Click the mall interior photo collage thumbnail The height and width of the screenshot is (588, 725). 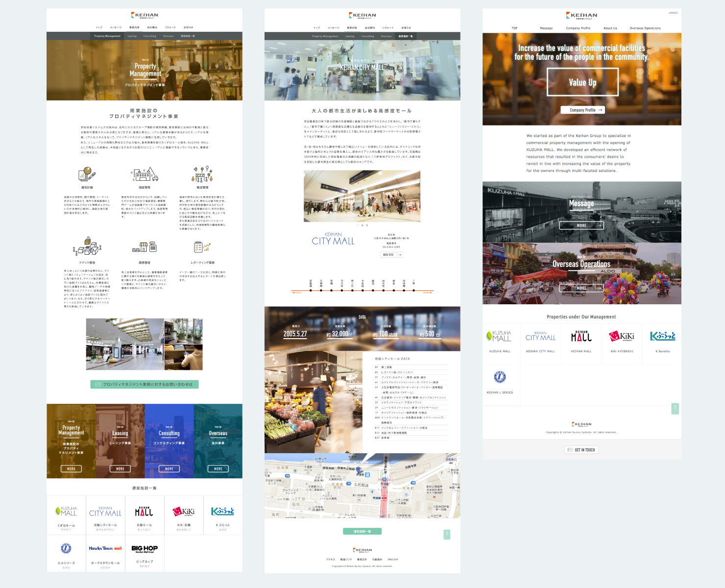click(145, 344)
